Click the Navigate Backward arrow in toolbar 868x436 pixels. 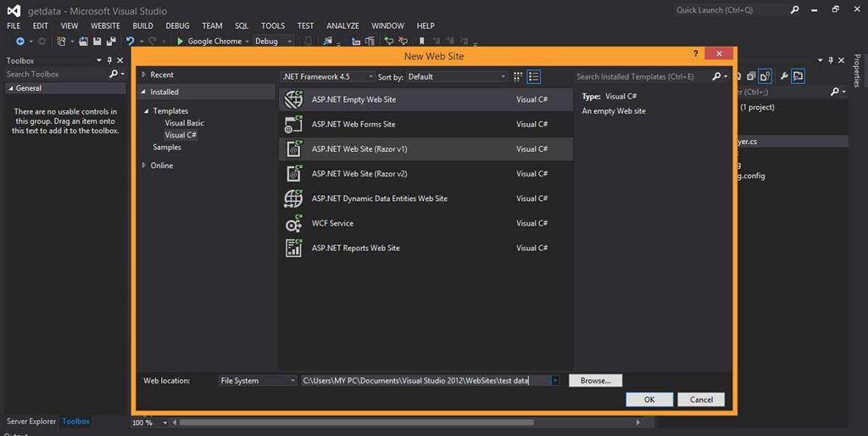point(20,41)
